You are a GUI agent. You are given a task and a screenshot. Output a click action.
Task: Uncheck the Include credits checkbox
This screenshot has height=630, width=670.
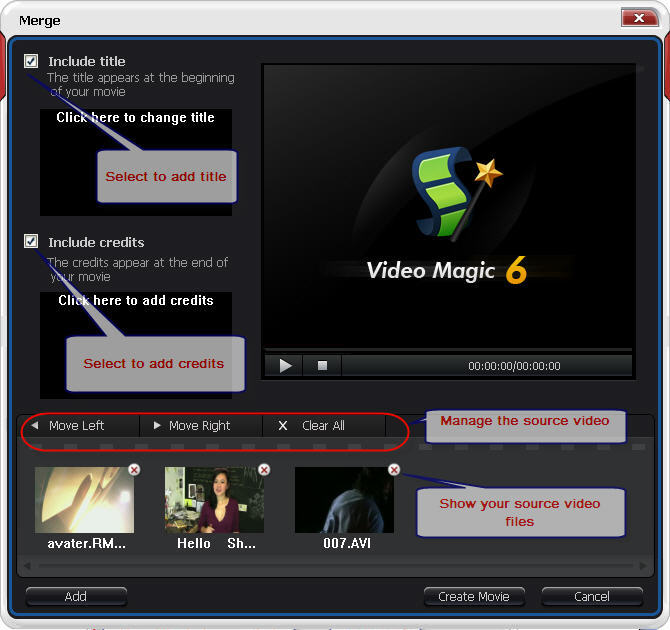point(31,241)
